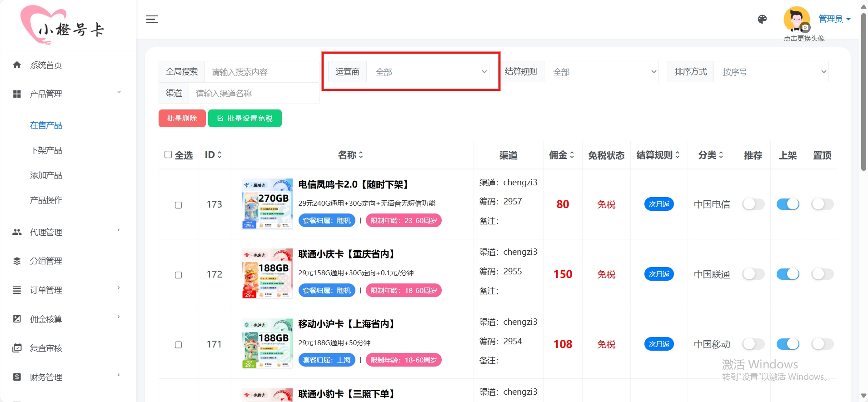This screenshot has height=402, width=868.
Task: Click the people icon beside 代理管理
Action: [17, 232]
